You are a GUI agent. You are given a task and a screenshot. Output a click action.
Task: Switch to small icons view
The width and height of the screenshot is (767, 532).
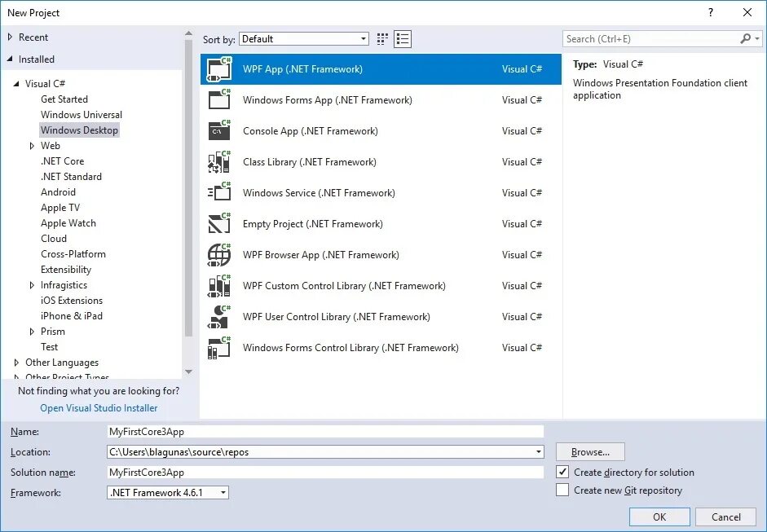click(x=382, y=39)
